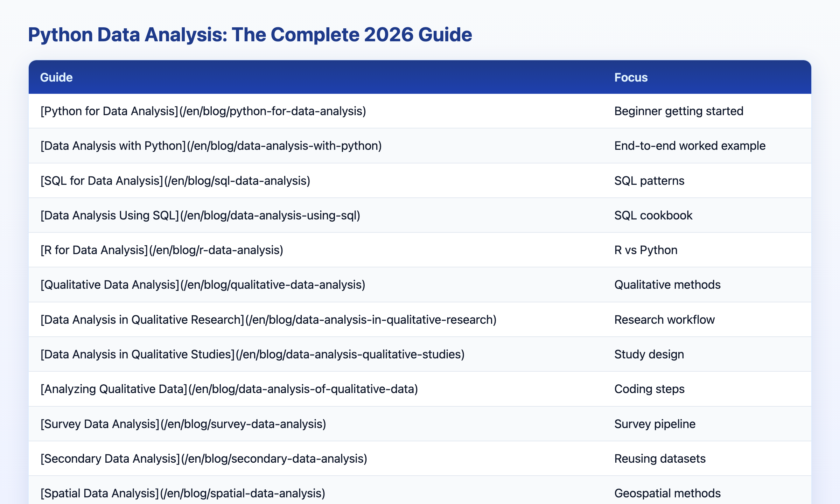The height and width of the screenshot is (504, 840).
Task: Select the Data Analysis in Qualitative Studies row text
Action: coord(252,354)
